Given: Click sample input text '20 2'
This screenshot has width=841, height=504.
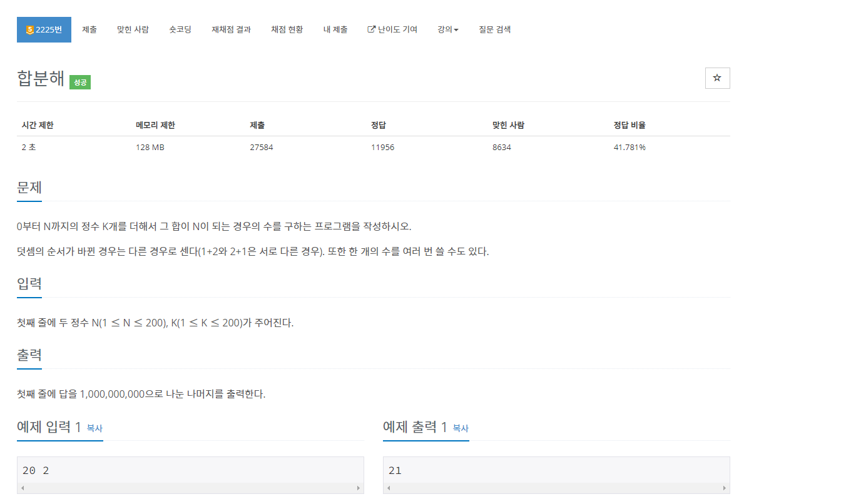Looking at the screenshot, I should click(x=36, y=470).
